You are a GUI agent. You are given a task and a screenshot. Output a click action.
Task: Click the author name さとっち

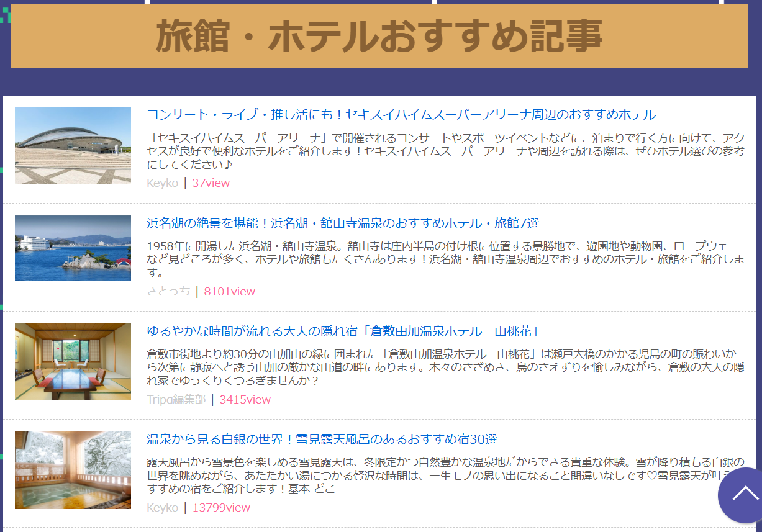tap(168, 291)
